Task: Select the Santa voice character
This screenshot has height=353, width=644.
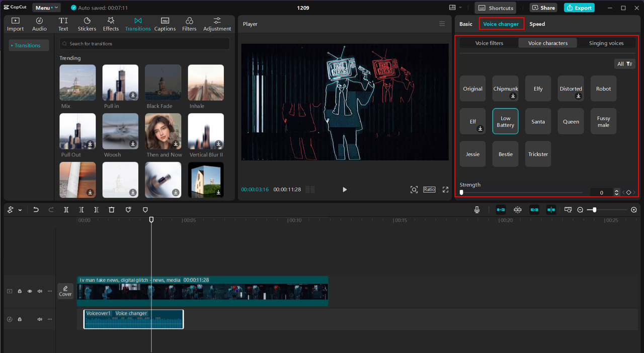Action: pos(538,121)
